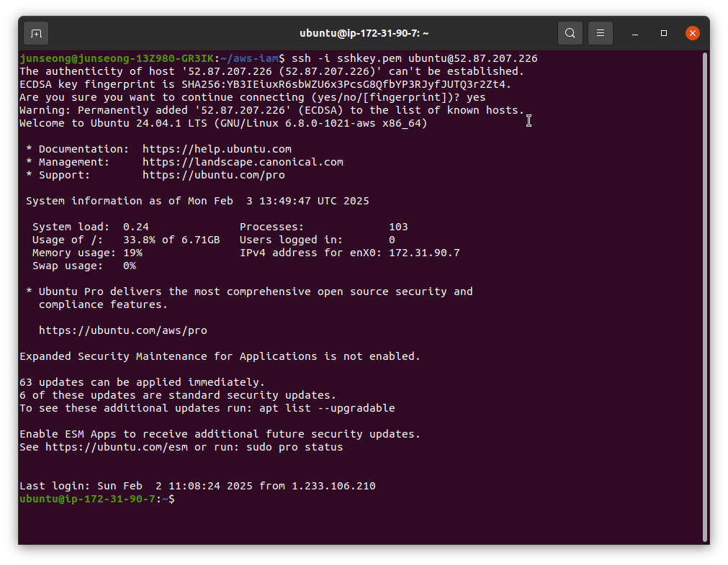Click the https://help.ubuntu.com documentation link
The width and height of the screenshot is (728, 565).
click(x=217, y=149)
